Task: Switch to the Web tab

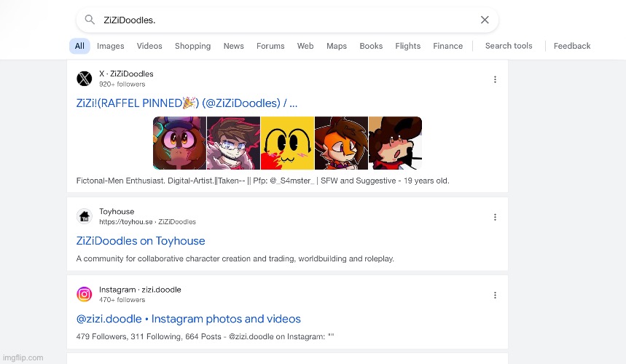Action: (305, 46)
